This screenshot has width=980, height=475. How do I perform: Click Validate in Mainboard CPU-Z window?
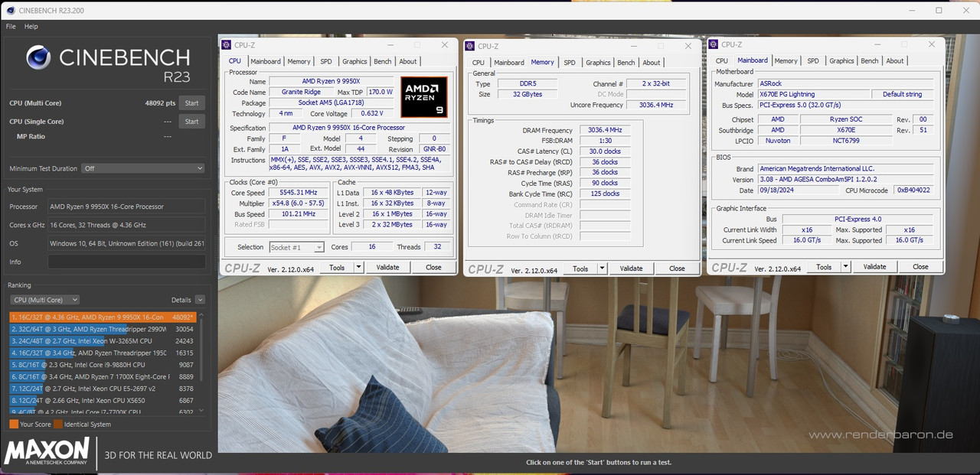click(x=875, y=267)
